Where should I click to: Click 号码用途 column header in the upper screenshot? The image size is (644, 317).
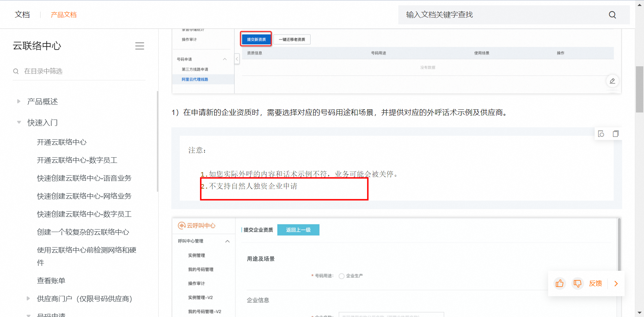[x=379, y=53]
